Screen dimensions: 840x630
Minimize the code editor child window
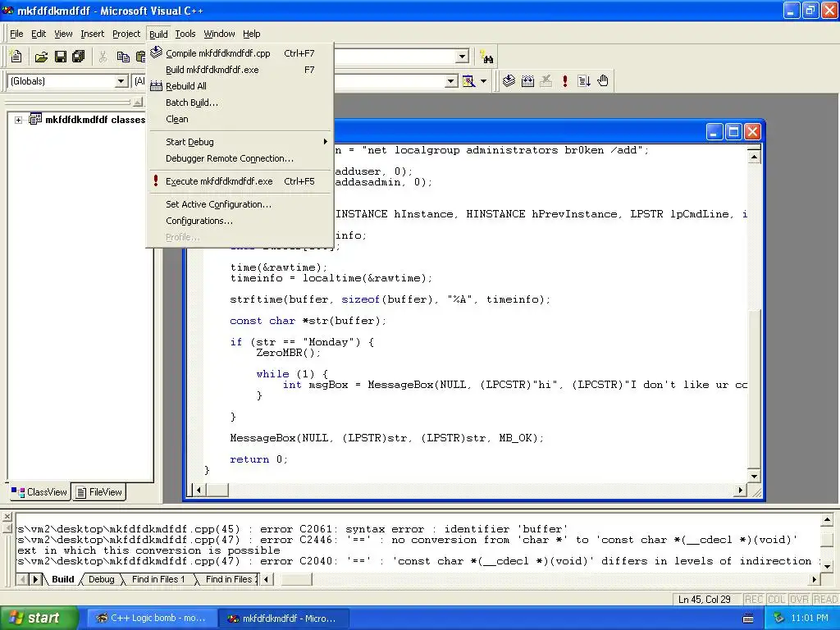point(714,132)
